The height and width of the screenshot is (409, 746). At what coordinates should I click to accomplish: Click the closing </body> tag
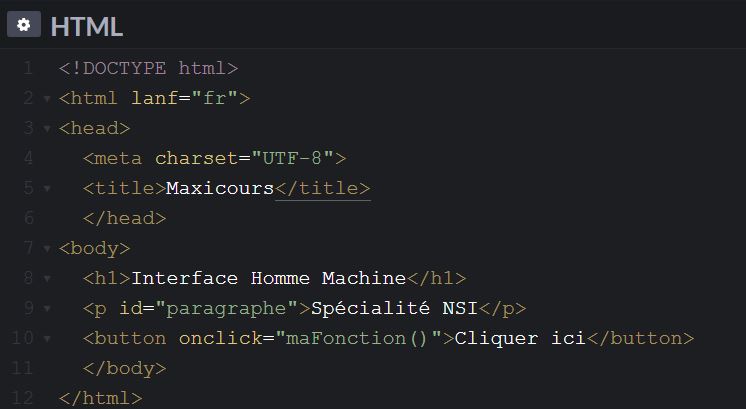coord(125,369)
